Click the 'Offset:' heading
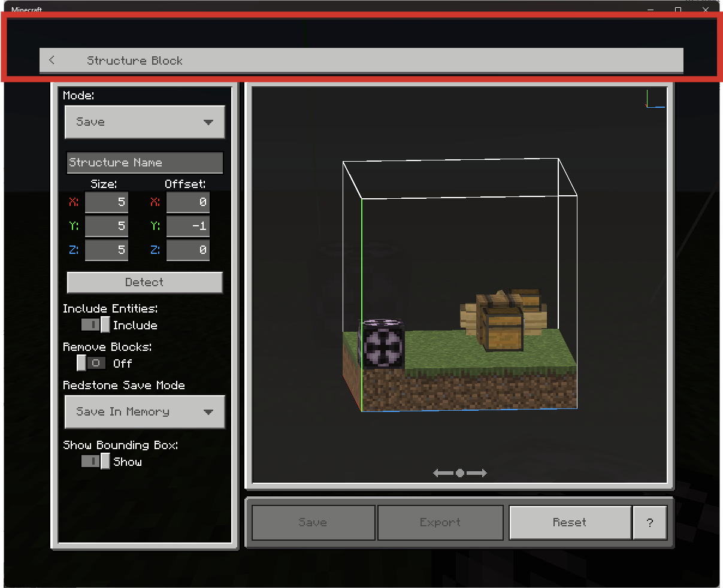Viewport: 723px width, 588px height. [x=185, y=184]
